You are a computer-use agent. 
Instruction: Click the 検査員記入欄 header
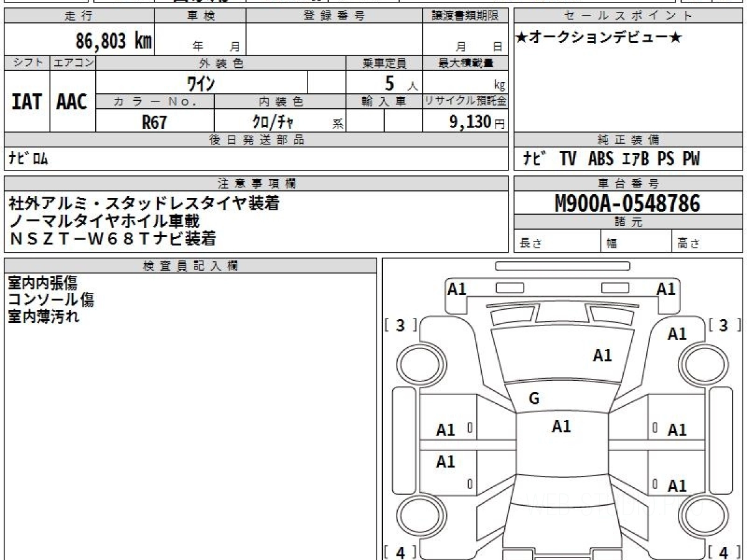[x=190, y=266]
